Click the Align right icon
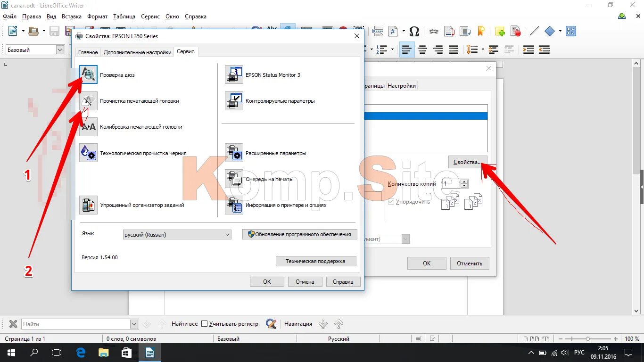Image resolution: width=644 pixels, height=362 pixels. (438, 49)
